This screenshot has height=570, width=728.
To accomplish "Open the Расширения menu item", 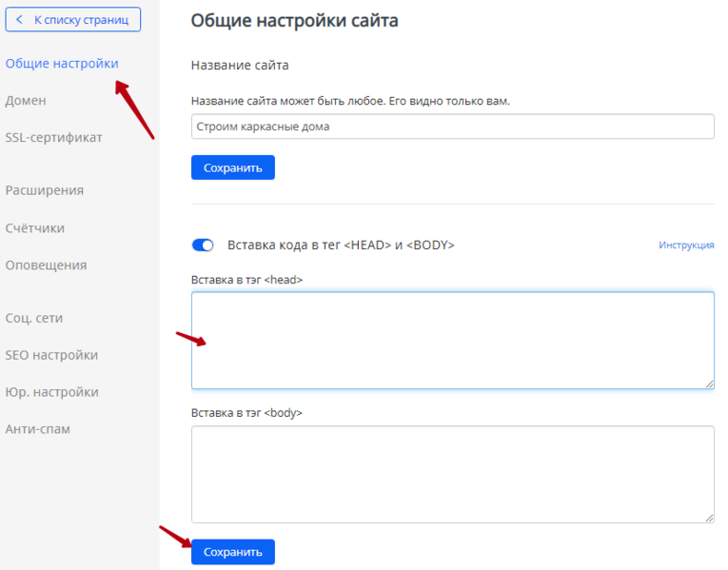I will point(44,190).
